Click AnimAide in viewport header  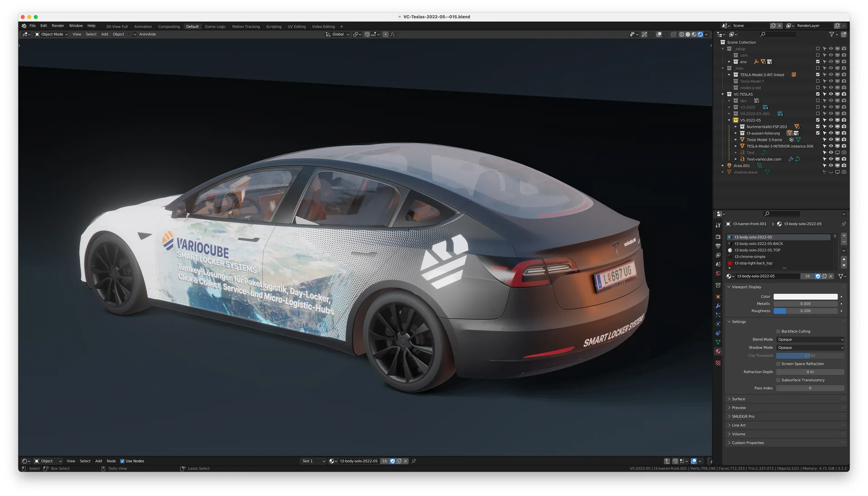147,34
